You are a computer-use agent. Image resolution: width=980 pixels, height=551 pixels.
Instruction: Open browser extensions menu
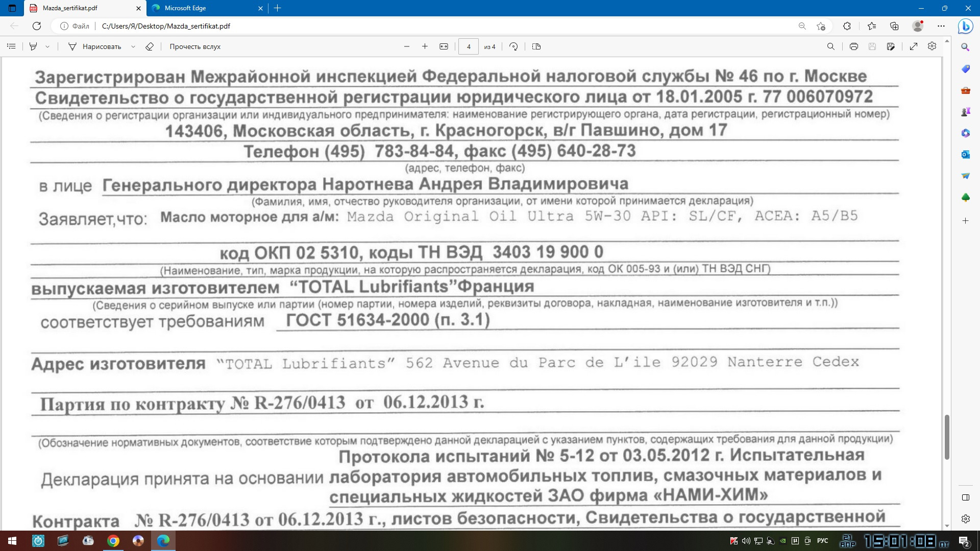point(847,26)
